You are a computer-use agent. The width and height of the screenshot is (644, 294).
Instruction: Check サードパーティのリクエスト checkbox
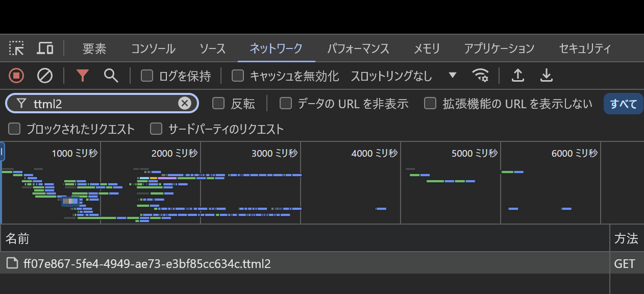pyautogui.click(x=156, y=129)
